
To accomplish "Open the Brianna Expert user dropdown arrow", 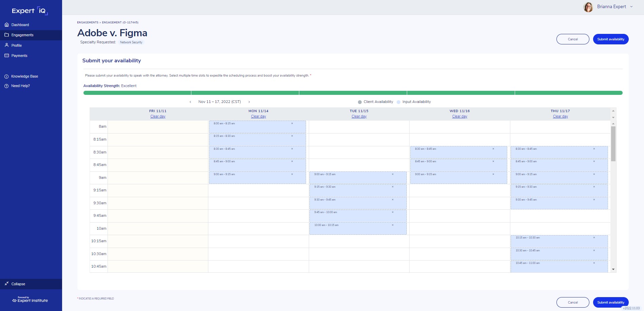I will (631, 7).
